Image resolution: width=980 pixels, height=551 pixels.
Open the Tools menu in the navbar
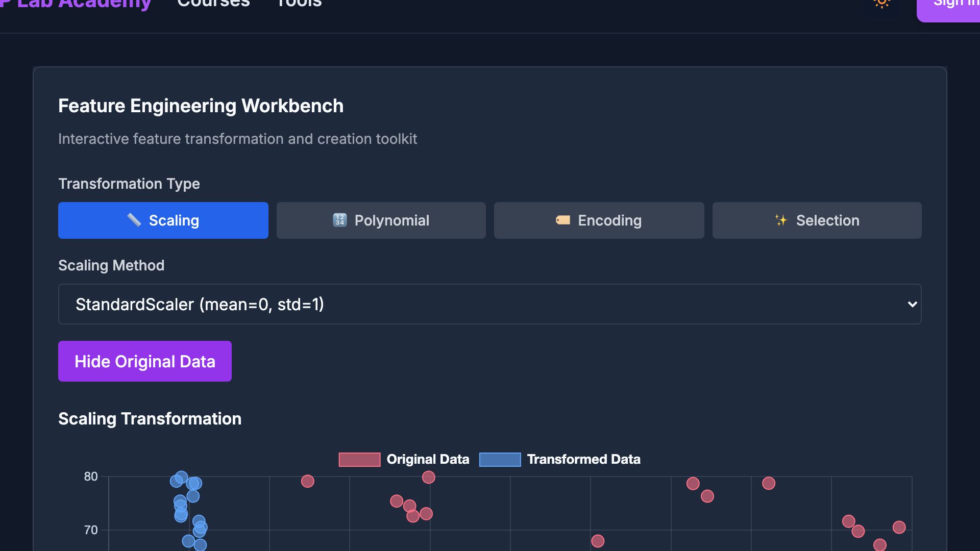click(299, 3)
